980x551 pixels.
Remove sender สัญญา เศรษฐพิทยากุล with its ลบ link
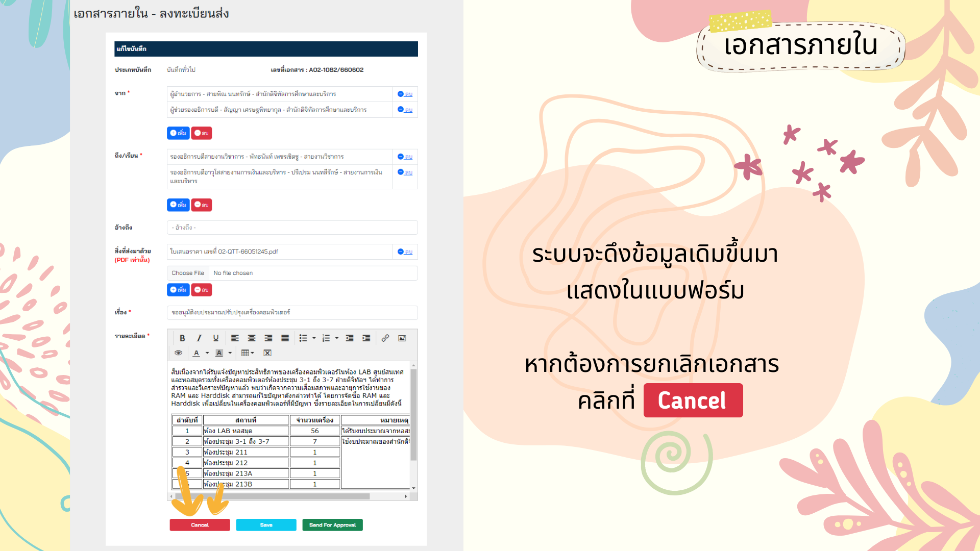(405, 110)
